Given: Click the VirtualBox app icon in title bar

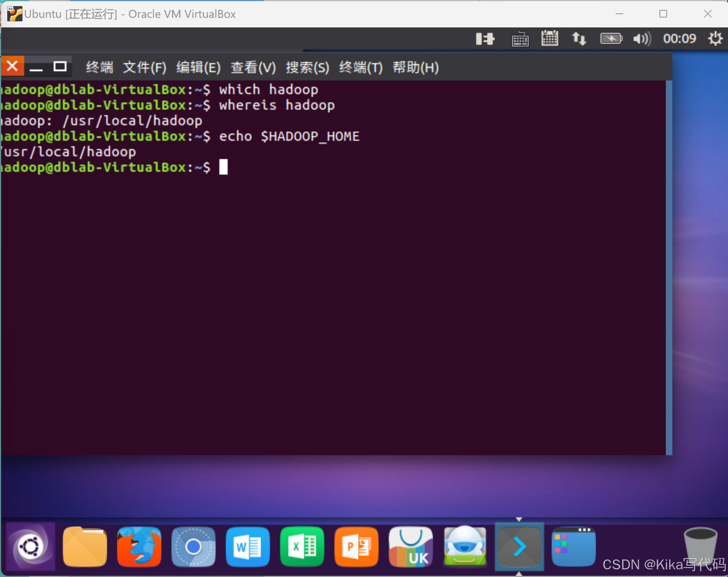Looking at the screenshot, I should 14,14.
